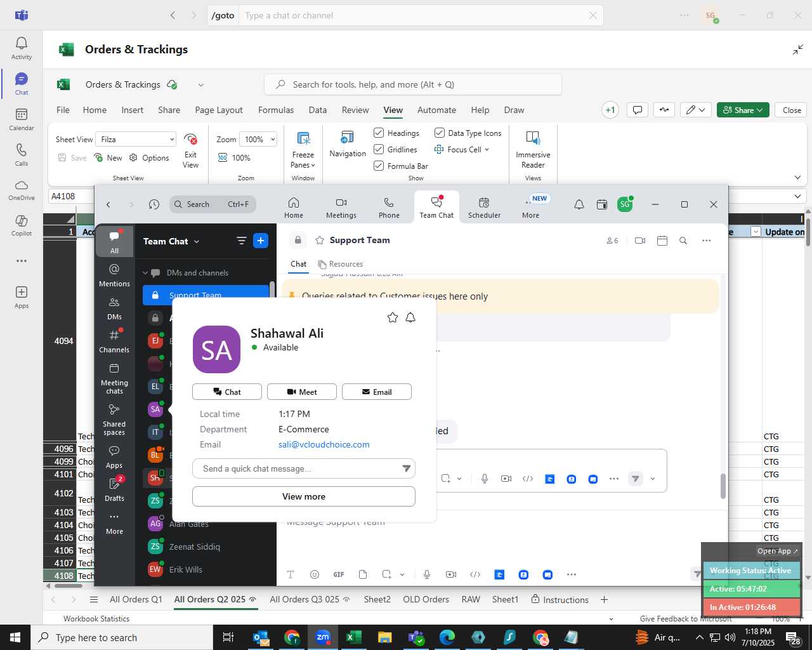The width and height of the screenshot is (812, 650).
Task: Open the Page Layout ribbon tab
Action: pos(219,110)
